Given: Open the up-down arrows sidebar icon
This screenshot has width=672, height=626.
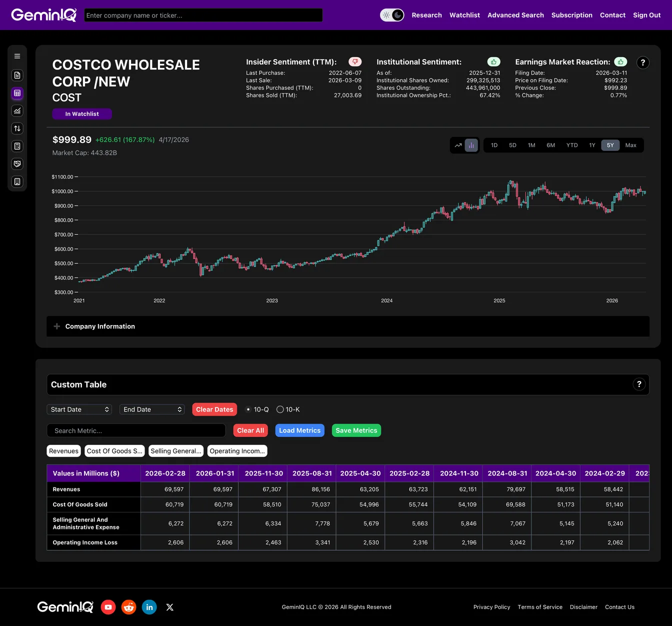Looking at the screenshot, I should tap(17, 128).
